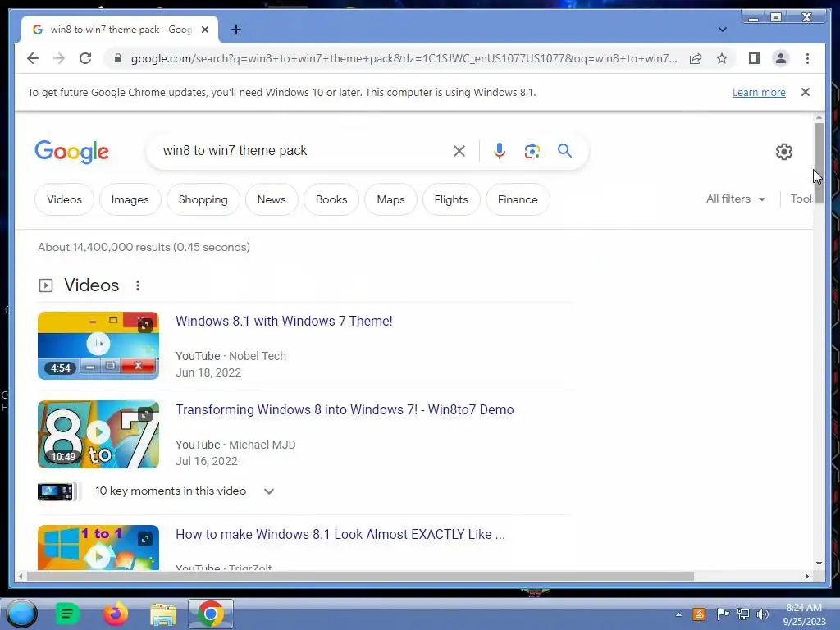This screenshot has height=630, width=840.
Task: Clear the search query text
Action: pyautogui.click(x=459, y=151)
